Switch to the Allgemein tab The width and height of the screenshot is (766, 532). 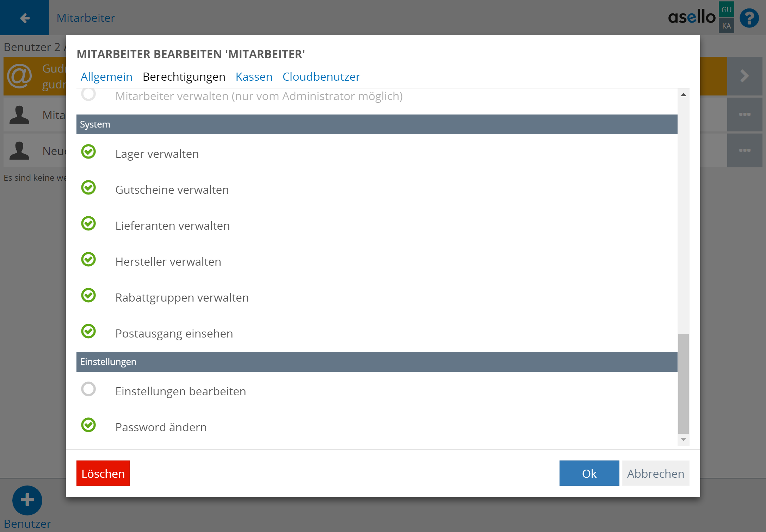point(106,77)
